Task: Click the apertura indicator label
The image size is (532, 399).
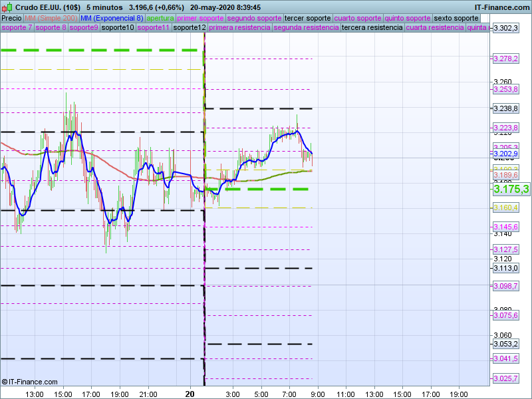Action: tap(160, 18)
